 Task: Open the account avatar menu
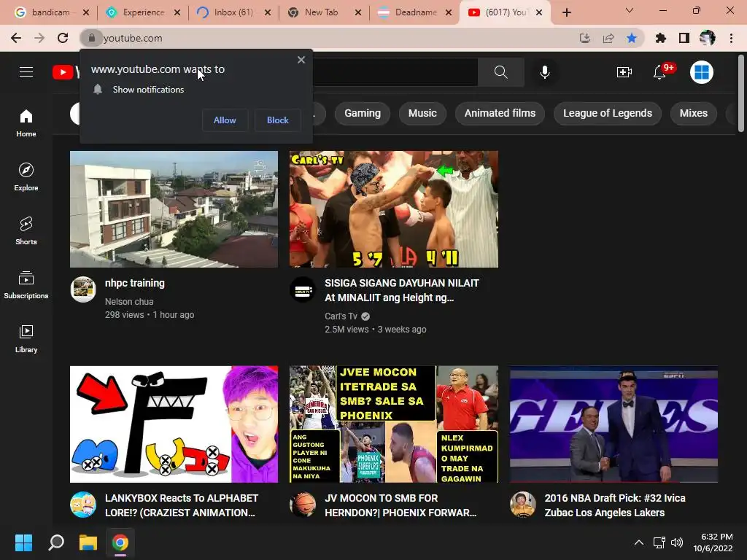click(x=701, y=72)
